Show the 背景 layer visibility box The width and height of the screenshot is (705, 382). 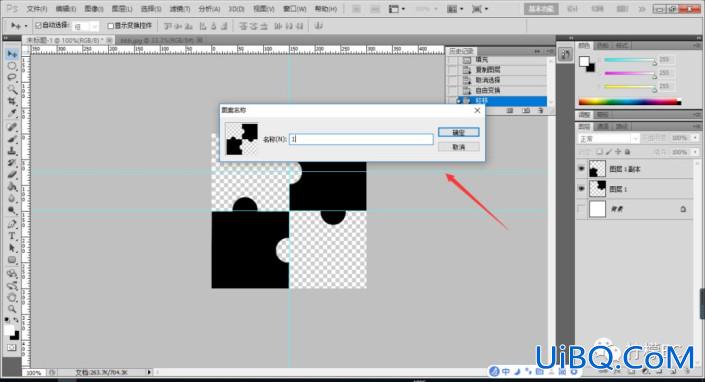[x=581, y=209]
